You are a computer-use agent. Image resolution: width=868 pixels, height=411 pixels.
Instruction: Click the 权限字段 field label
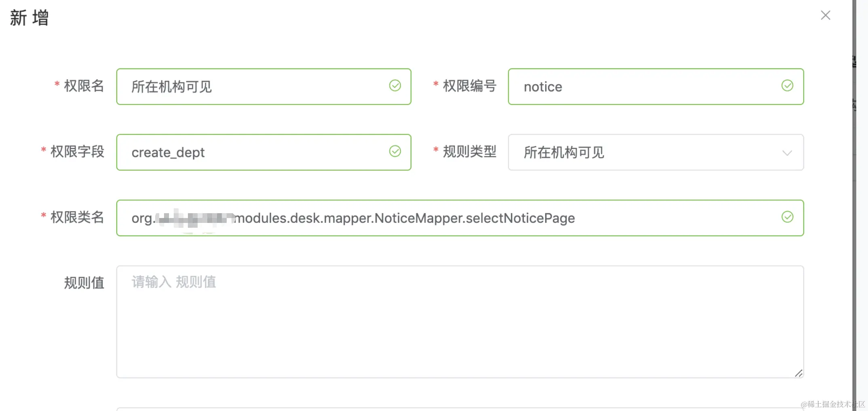click(77, 152)
